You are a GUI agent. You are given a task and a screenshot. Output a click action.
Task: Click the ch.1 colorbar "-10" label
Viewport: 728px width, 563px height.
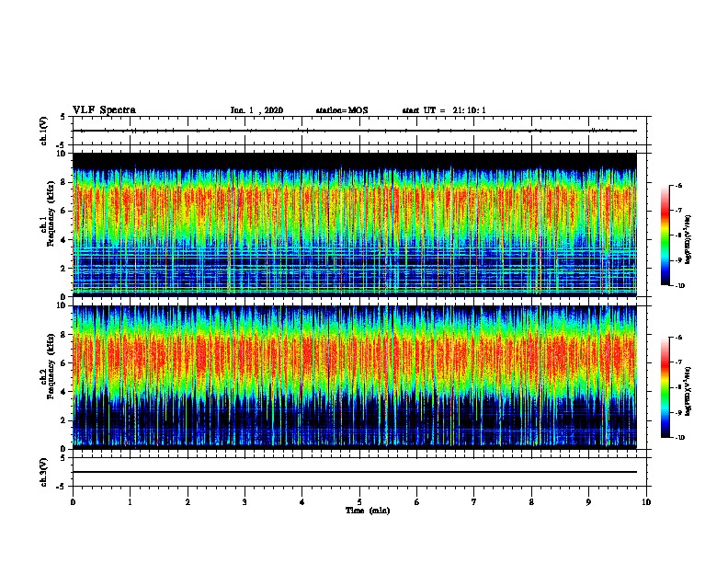(680, 286)
